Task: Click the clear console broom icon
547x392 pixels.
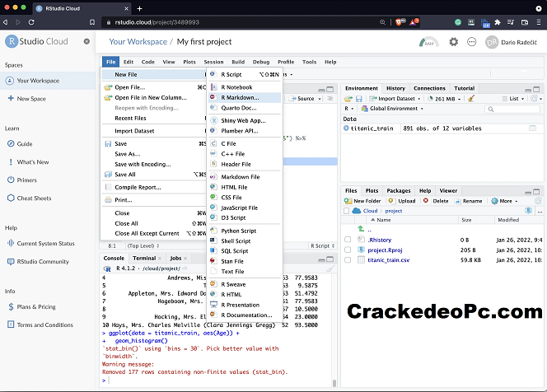Action: pyautogui.click(x=330, y=268)
